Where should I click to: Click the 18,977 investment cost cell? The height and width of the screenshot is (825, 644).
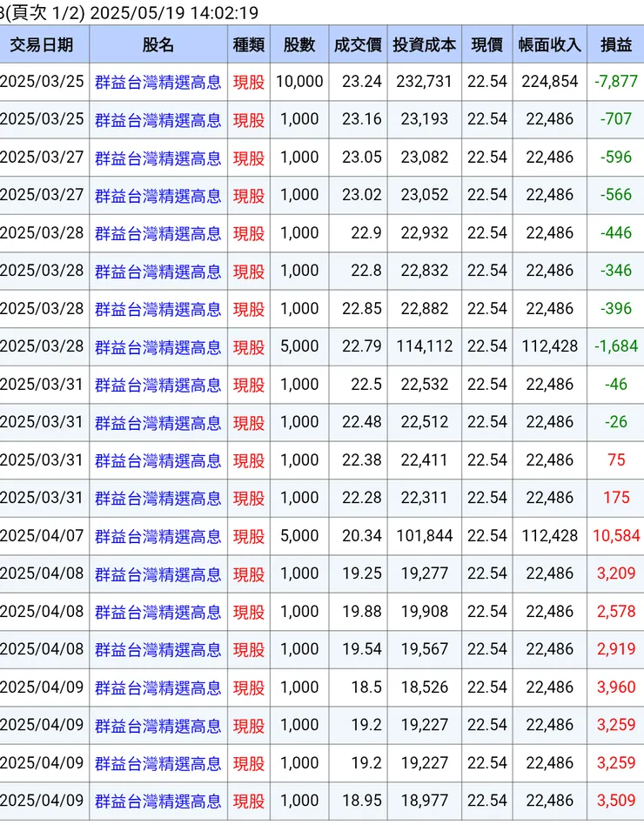[x=424, y=802]
